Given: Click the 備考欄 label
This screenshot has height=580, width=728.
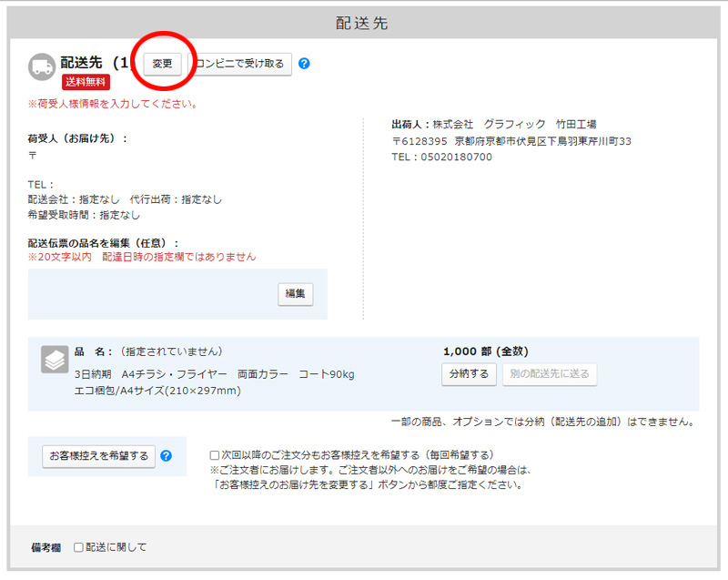Looking at the screenshot, I should click(x=46, y=547).
